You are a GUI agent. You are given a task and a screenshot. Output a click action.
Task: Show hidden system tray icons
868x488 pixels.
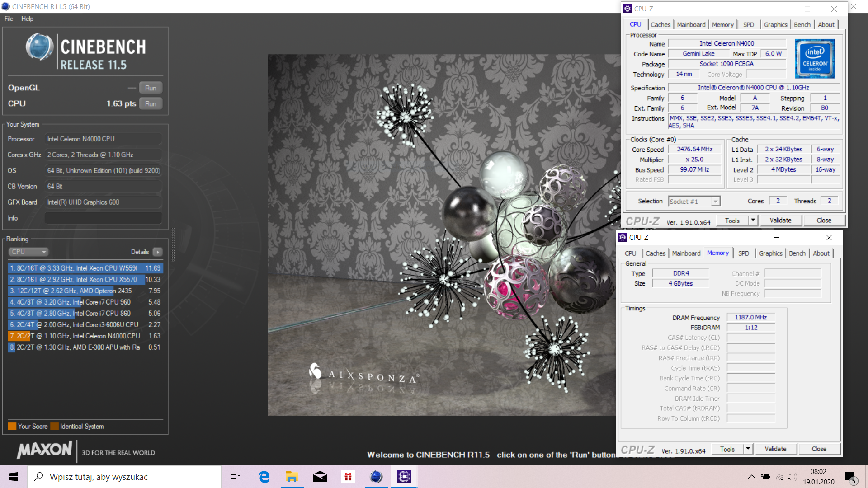751,477
